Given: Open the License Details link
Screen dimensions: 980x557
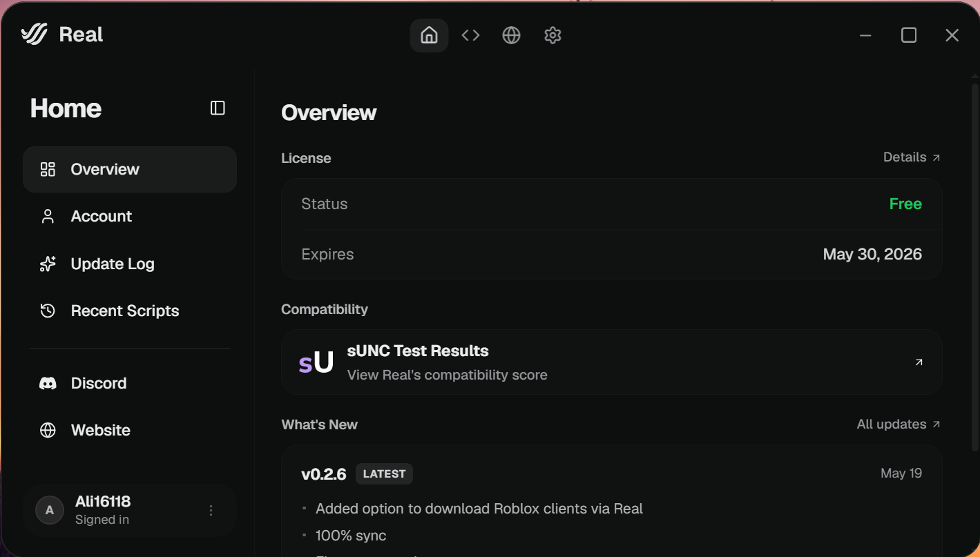Looking at the screenshot, I should (912, 157).
